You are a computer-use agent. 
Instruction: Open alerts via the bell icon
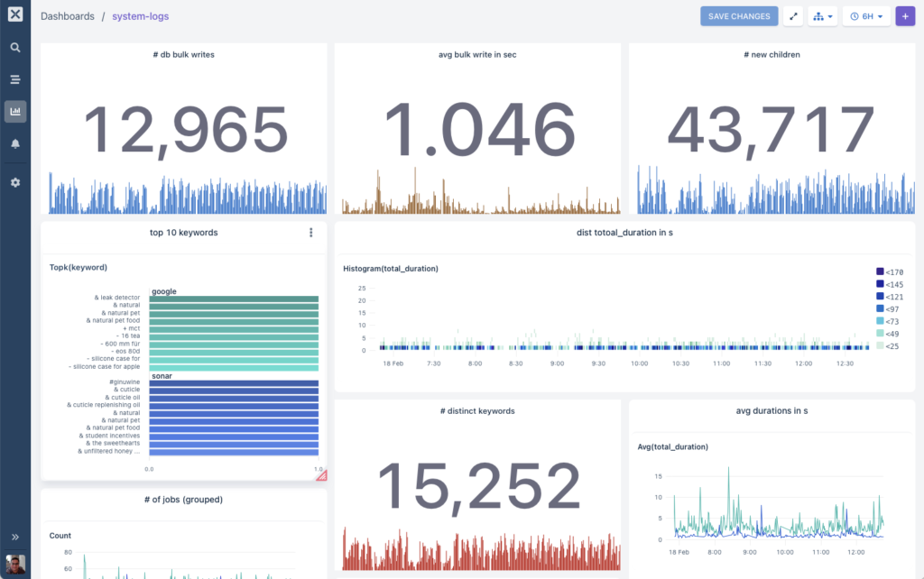tap(15, 143)
